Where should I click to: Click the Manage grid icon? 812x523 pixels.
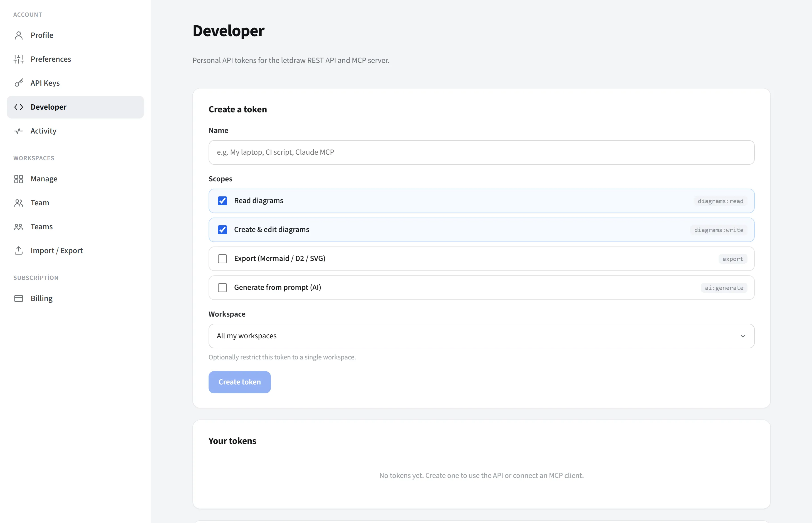pyautogui.click(x=19, y=179)
